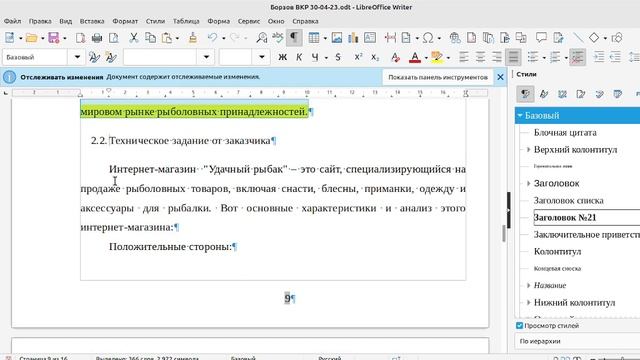This screenshot has width=640, height=360.
Task: Close the track changes infobar
Action: click(500, 77)
